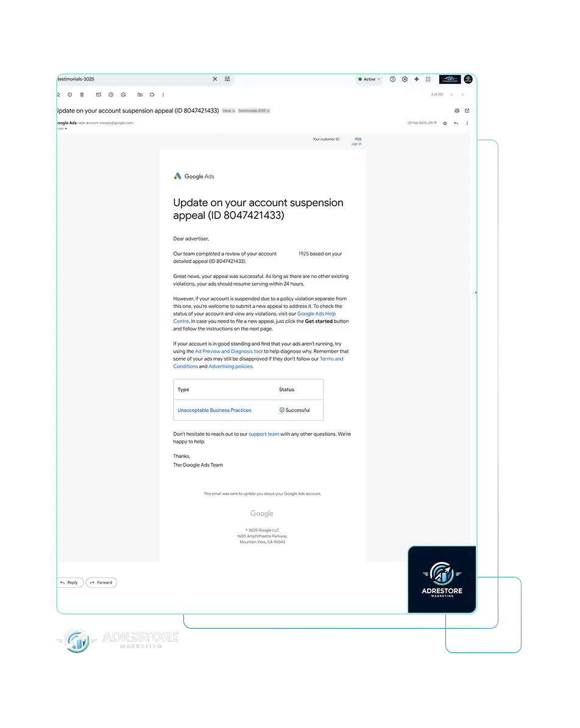Click the 'sign in' link

click(356, 144)
